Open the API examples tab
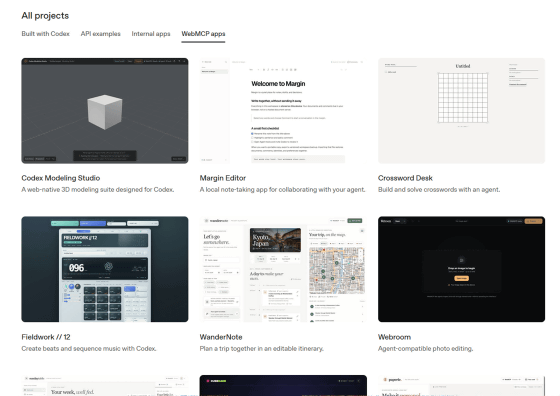The image size is (560, 396). 101,34
